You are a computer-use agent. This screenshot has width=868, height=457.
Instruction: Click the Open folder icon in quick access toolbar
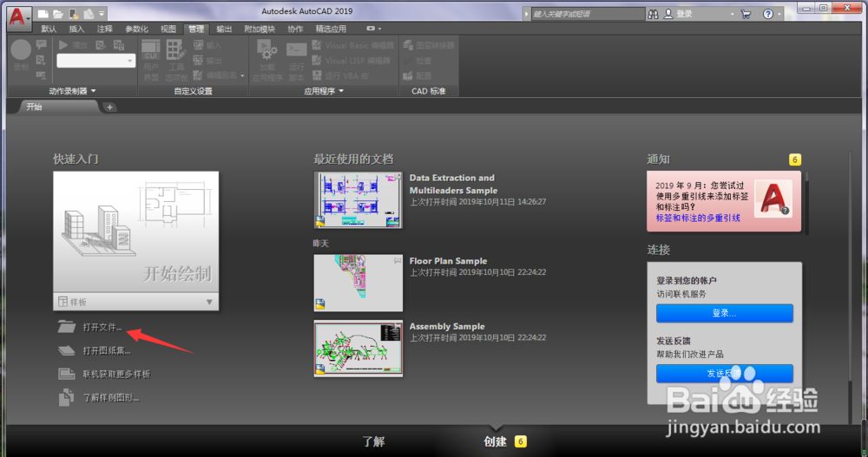tap(58, 14)
